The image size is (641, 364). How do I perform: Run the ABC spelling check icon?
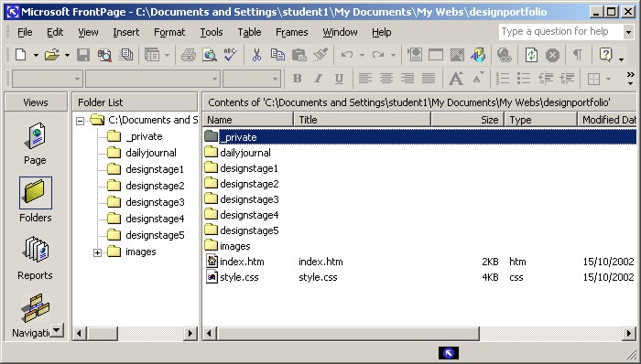coord(231,55)
